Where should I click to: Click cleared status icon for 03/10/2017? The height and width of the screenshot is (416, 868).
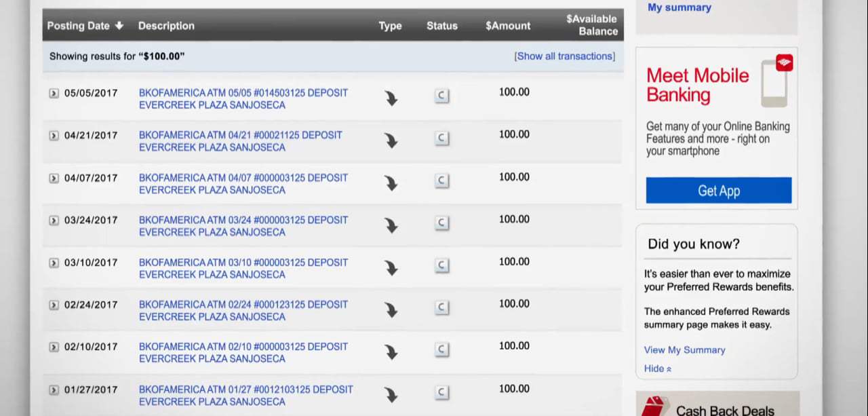[441, 265]
